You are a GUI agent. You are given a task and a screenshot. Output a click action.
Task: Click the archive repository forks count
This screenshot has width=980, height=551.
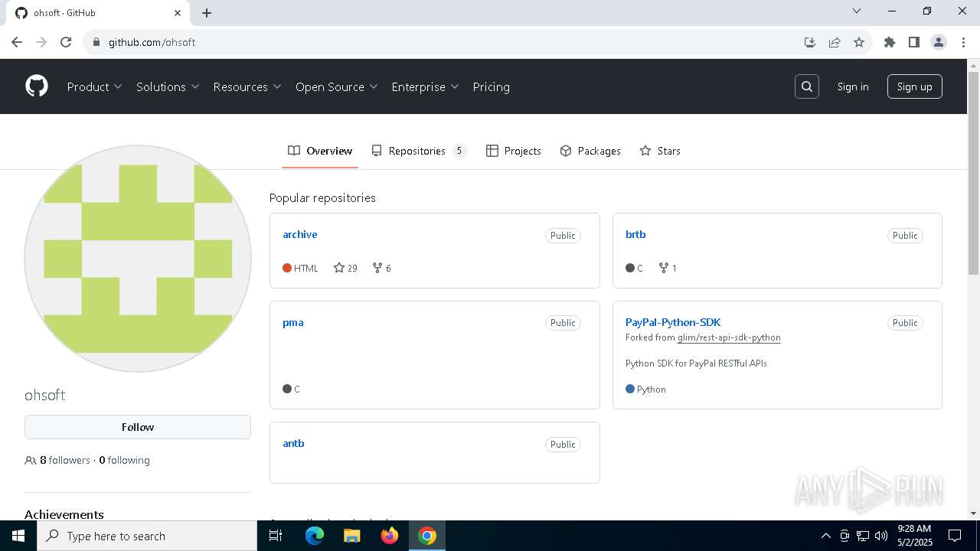381,268
